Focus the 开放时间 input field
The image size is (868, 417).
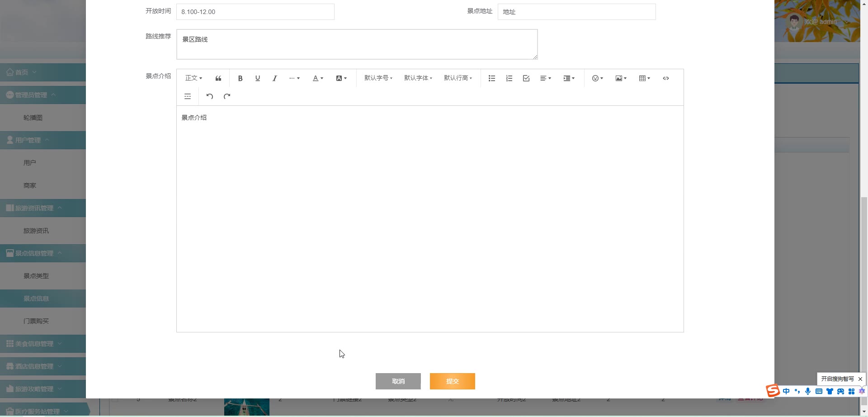[x=255, y=12]
